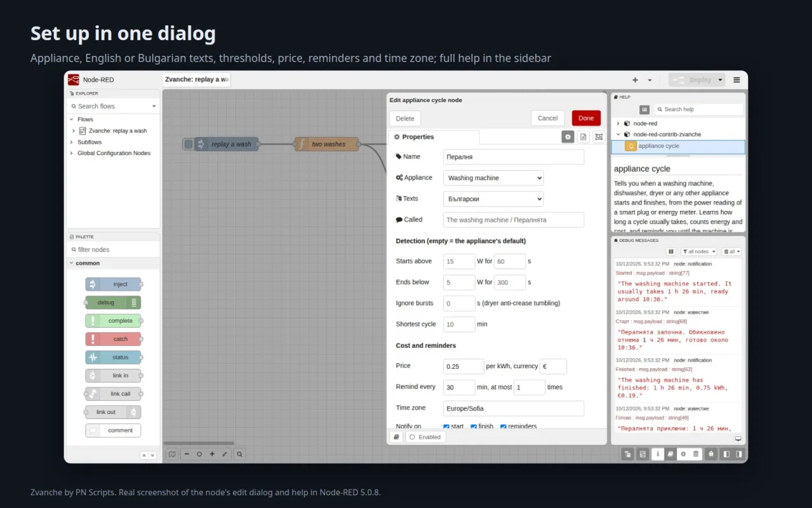Open the main hamburger menu
Viewport: 812px width, 508px height.
coord(737,80)
